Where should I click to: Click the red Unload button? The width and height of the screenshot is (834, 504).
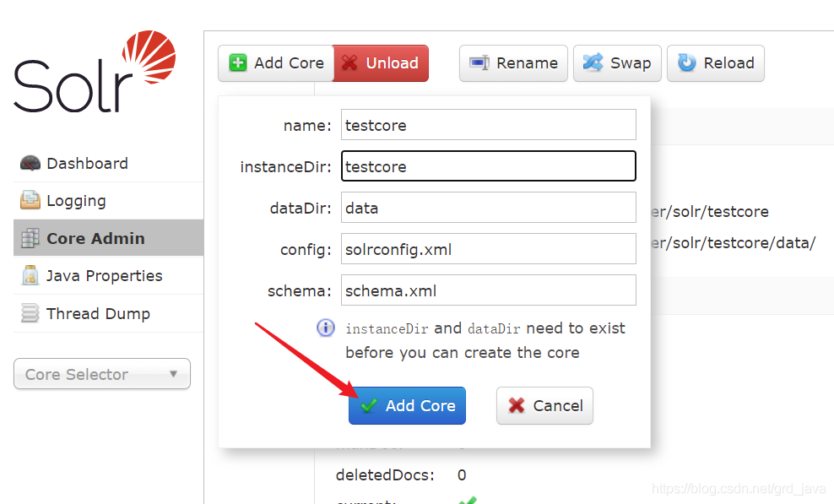[381, 63]
